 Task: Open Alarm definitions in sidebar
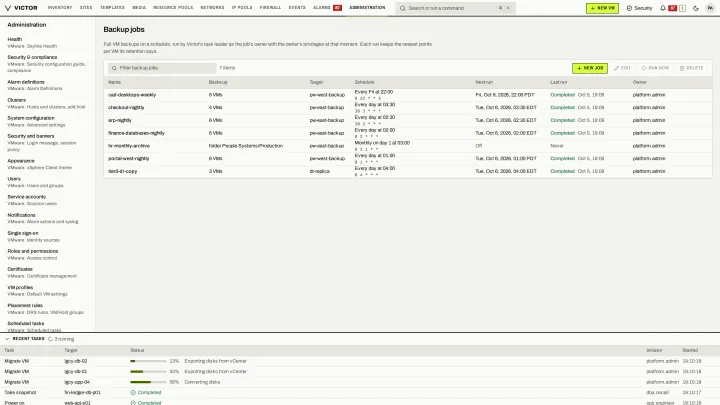pos(47,85)
